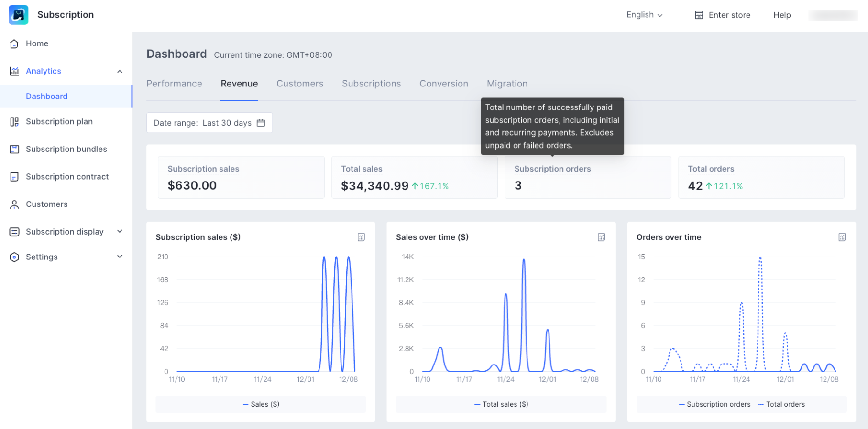The width and height of the screenshot is (868, 429).
Task: Click the calendar icon in date range
Action: (261, 123)
